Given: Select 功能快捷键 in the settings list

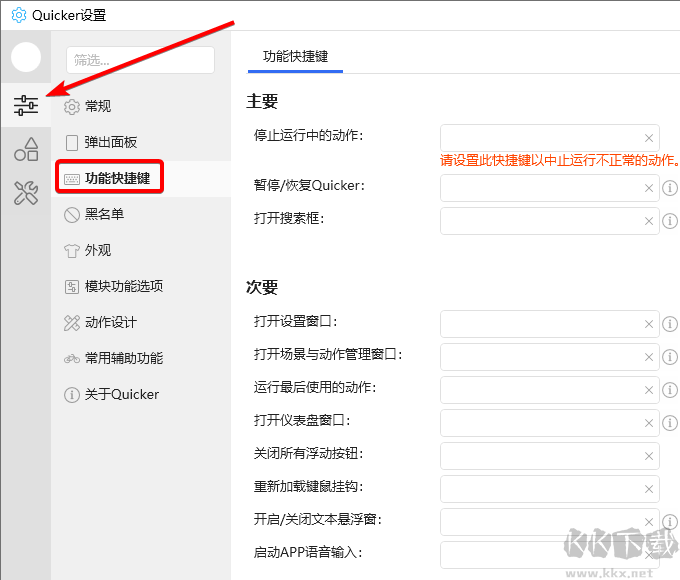Looking at the screenshot, I should tap(141, 178).
